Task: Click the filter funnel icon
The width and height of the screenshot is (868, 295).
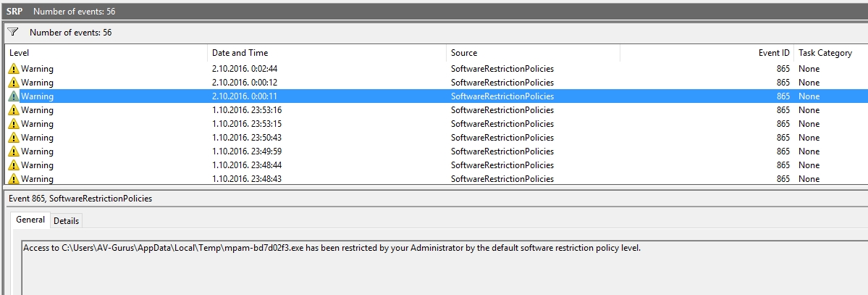Action: tap(13, 32)
